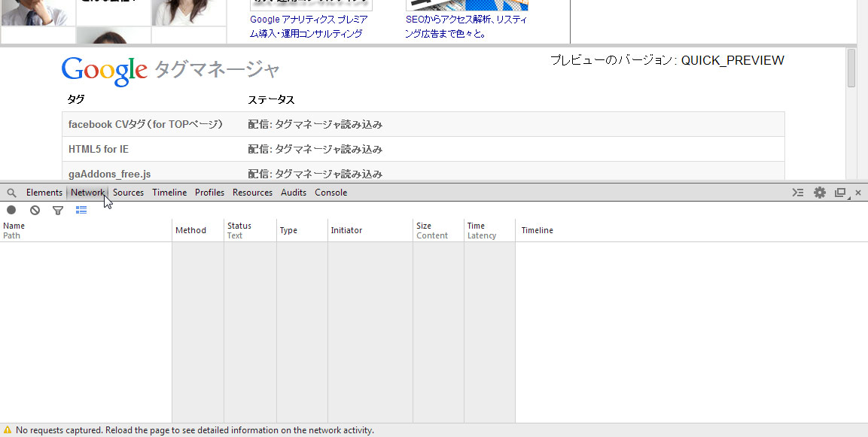Toggle small resource rows list icon

pyautogui.click(x=81, y=210)
